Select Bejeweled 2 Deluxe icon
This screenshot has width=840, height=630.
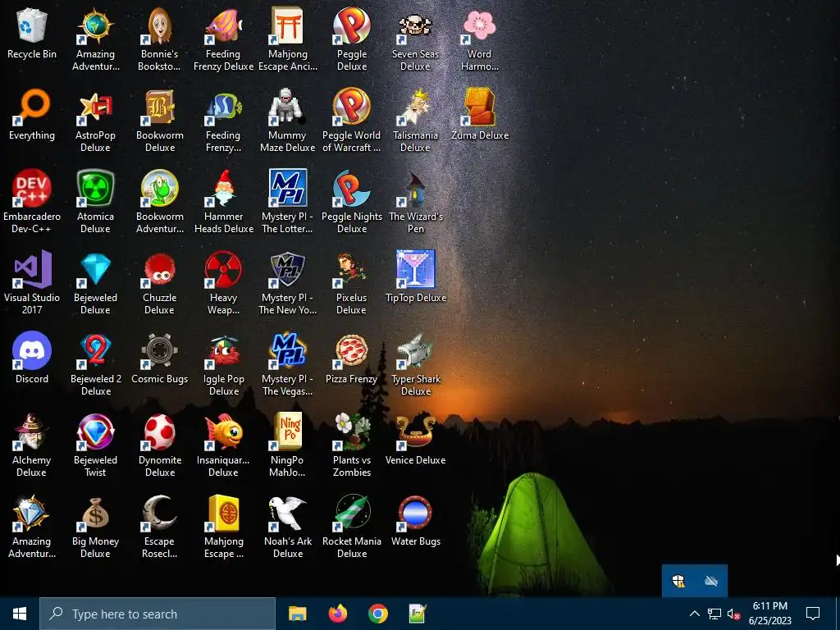click(95, 350)
